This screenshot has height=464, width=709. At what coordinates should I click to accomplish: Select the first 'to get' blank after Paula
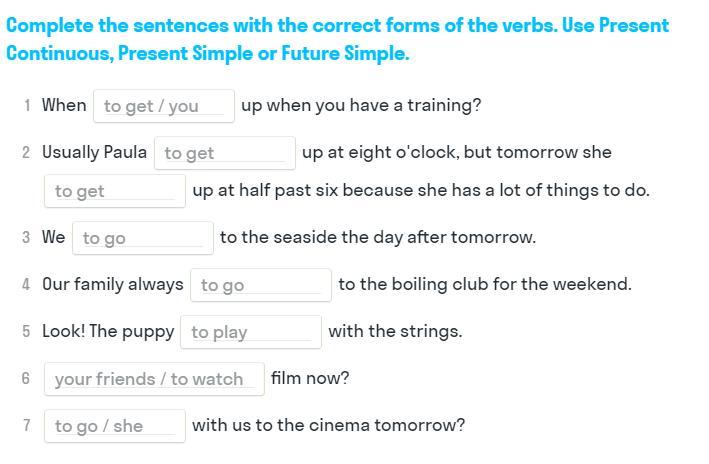coord(225,153)
